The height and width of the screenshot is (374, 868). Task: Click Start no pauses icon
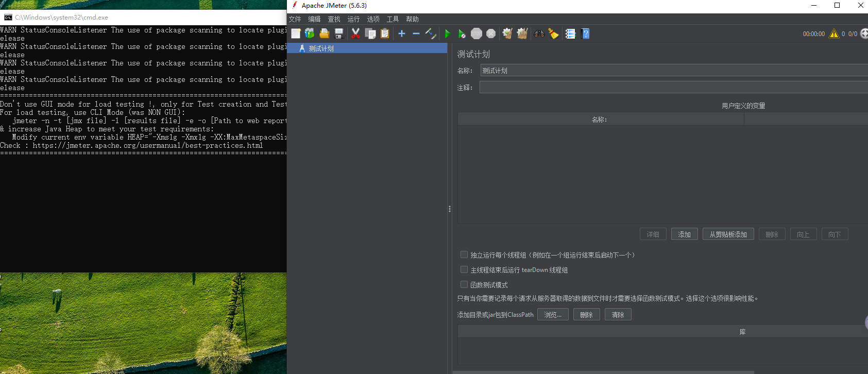point(462,33)
